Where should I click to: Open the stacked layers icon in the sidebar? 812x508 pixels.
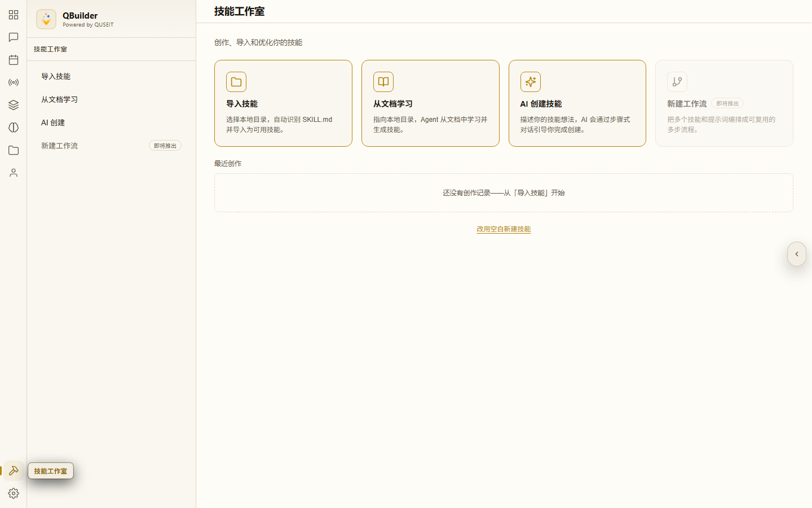tap(14, 105)
